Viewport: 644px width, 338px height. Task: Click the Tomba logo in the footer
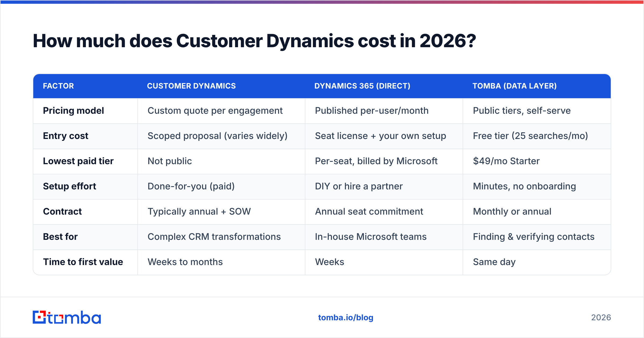pos(67,317)
